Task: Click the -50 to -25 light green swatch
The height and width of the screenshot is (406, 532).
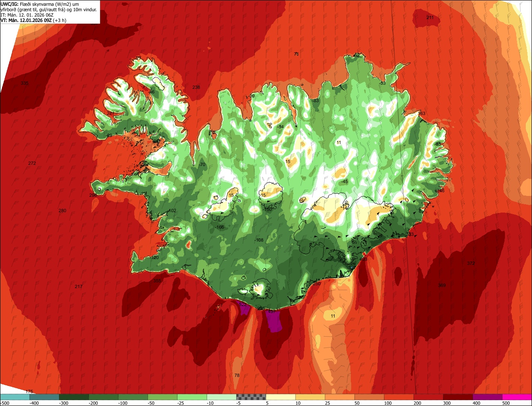Action: click(x=163, y=397)
